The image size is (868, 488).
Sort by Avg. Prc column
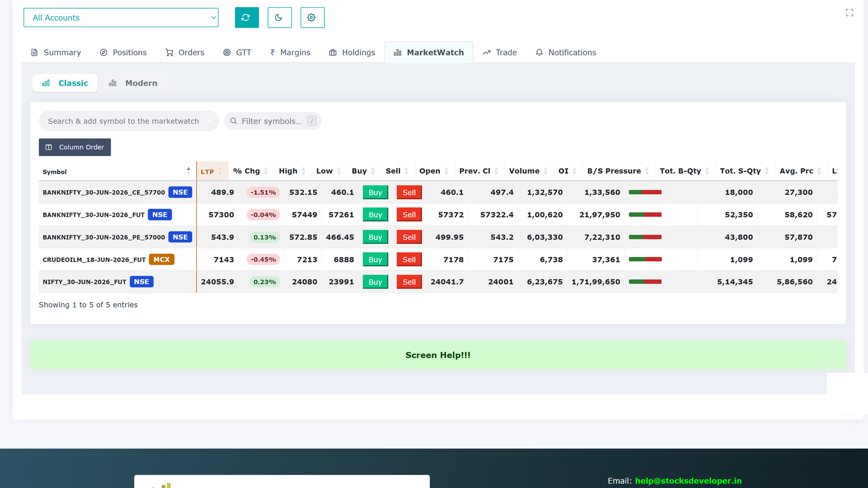tap(801, 171)
